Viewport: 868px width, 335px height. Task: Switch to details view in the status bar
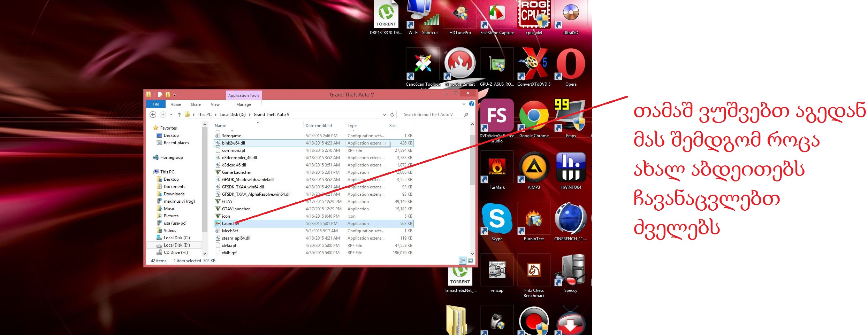[463, 260]
